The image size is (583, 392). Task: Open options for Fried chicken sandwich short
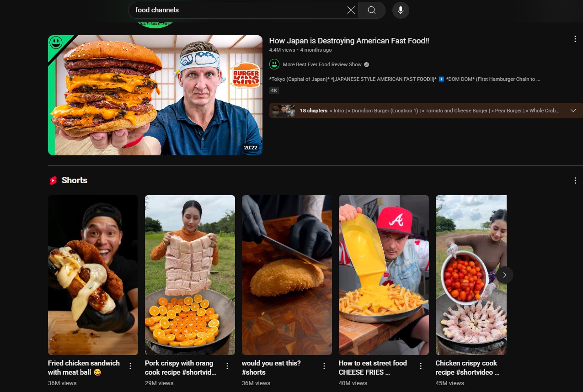click(x=130, y=366)
